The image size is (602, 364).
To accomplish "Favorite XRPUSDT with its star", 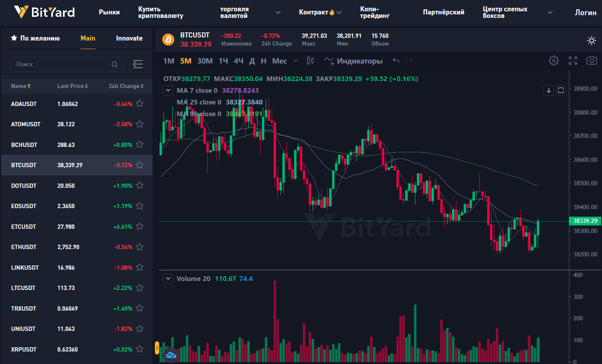I will point(140,349).
